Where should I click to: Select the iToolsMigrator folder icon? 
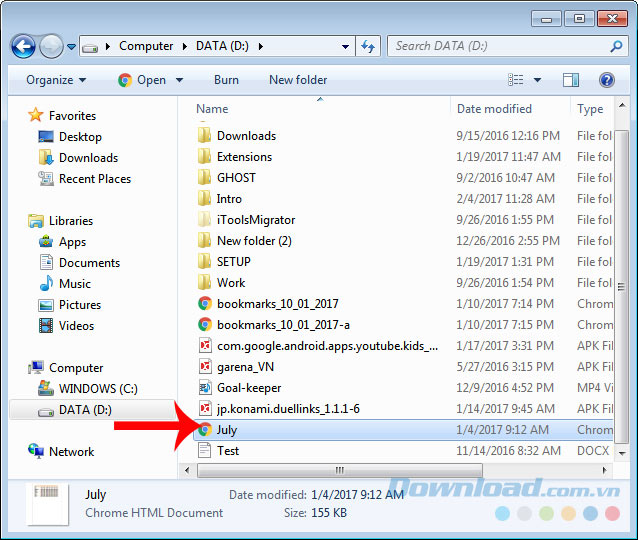click(204, 220)
